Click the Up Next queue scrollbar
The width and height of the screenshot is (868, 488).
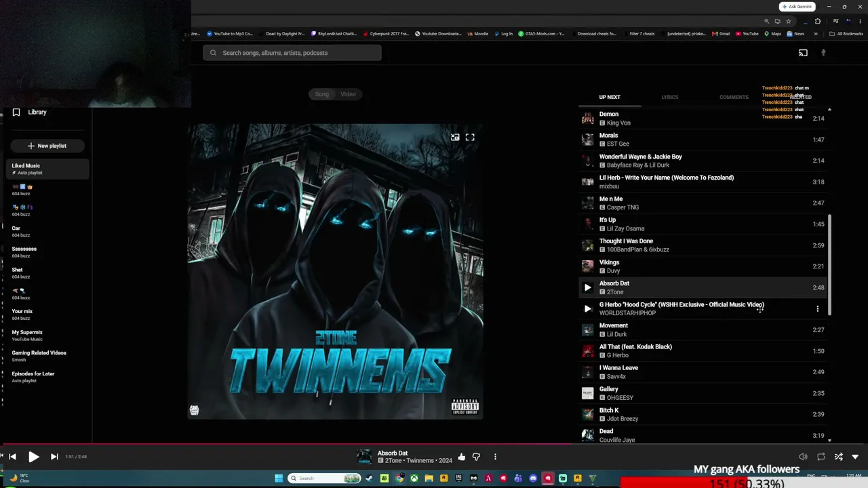click(829, 265)
